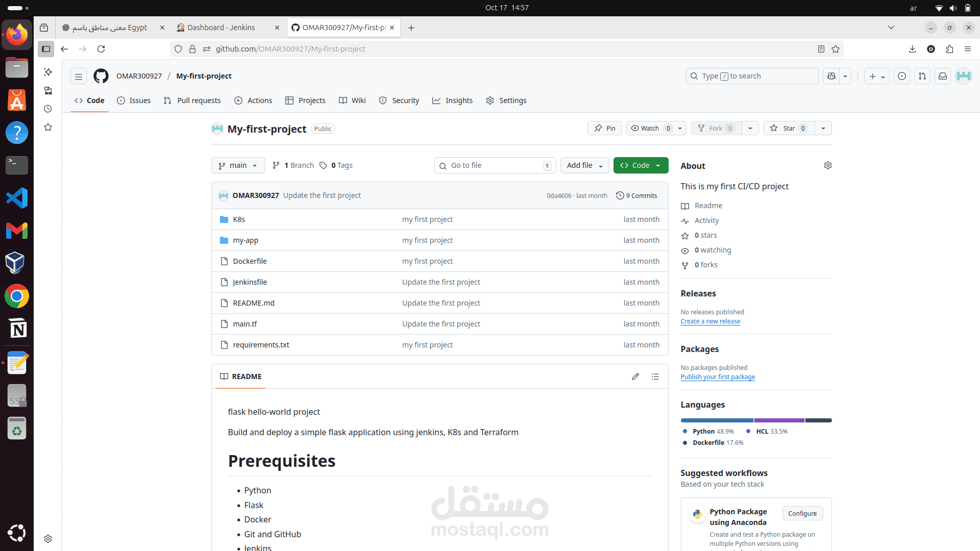Open the Copilot chat icon

pos(831,76)
